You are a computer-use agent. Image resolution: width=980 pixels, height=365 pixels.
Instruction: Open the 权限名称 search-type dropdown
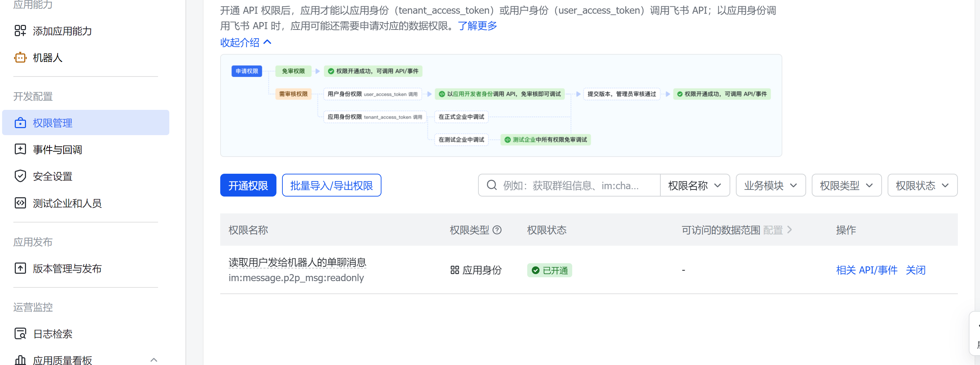695,185
